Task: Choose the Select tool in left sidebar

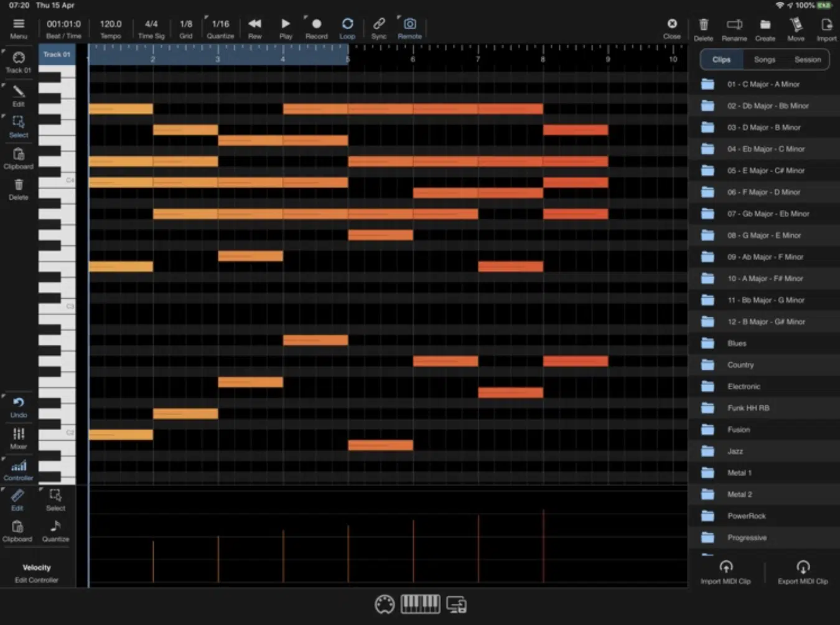Action: pyautogui.click(x=19, y=126)
